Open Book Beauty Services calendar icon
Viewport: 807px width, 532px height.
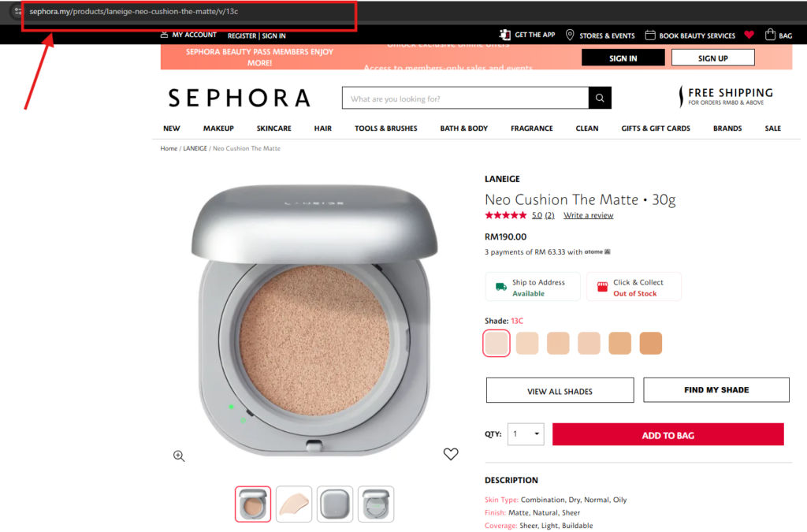point(650,35)
